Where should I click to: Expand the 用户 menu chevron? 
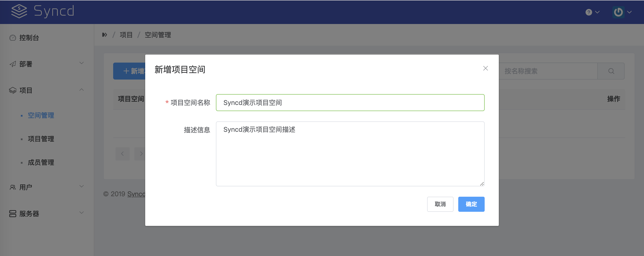click(x=82, y=186)
